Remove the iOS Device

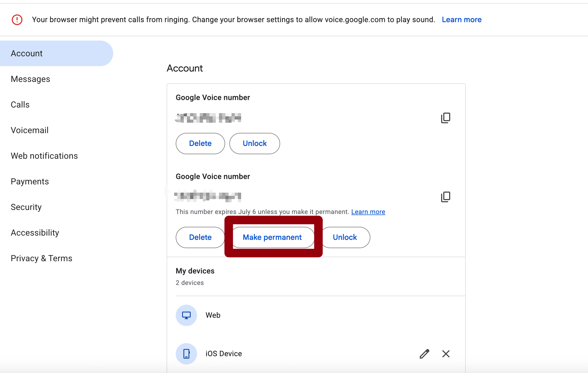[446, 354]
